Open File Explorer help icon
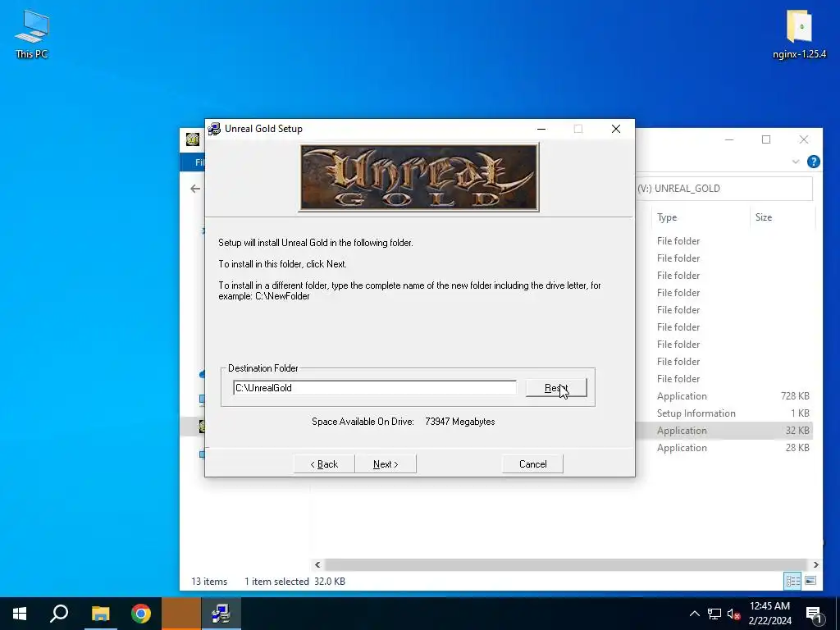The height and width of the screenshot is (630, 840). click(813, 162)
